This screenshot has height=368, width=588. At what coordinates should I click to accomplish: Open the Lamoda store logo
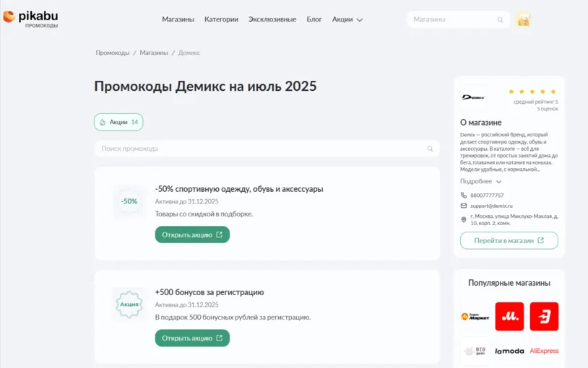[x=509, y=351]
